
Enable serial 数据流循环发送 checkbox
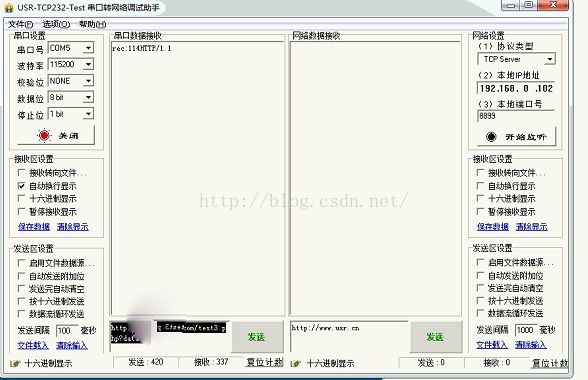[x=21, y=314]
